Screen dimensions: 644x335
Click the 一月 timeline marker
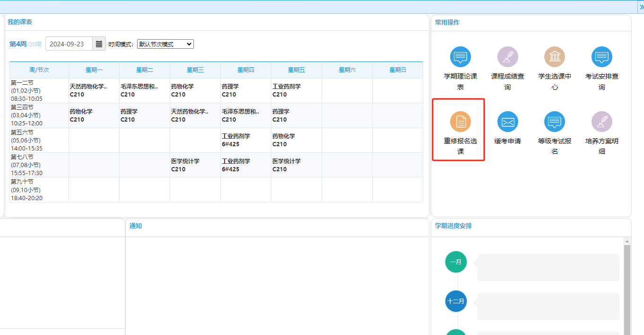(456, 262)
